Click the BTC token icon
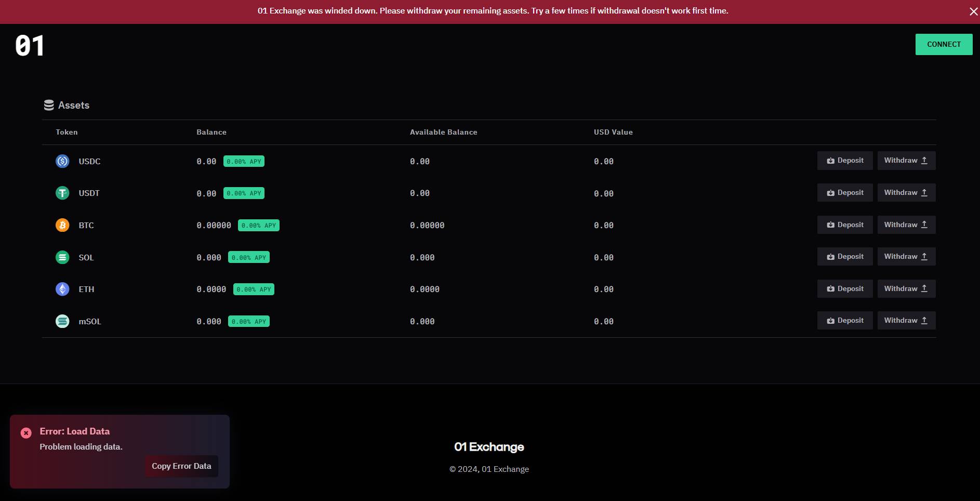980x501 pixels. 62,225
